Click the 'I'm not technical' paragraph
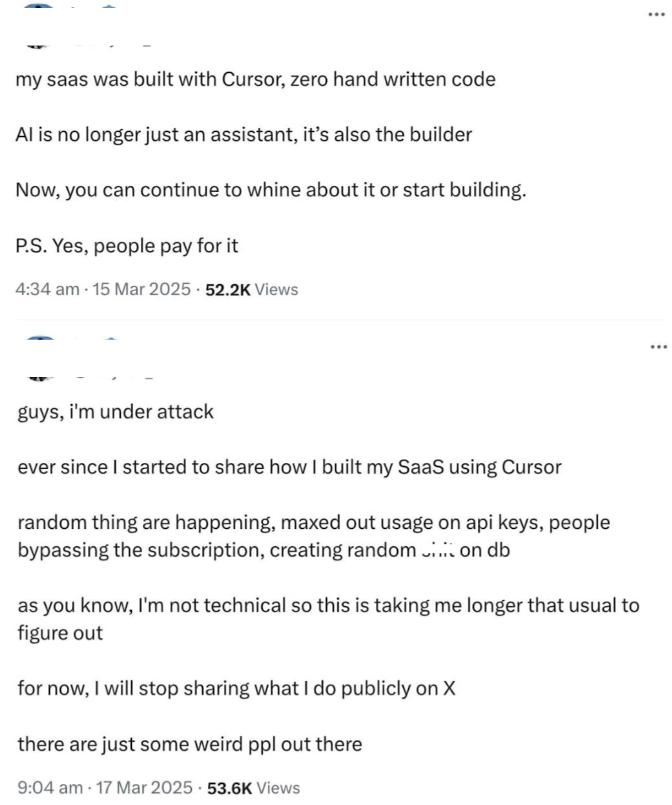This screenshot has height=805, width=672. tap(328, 619)
